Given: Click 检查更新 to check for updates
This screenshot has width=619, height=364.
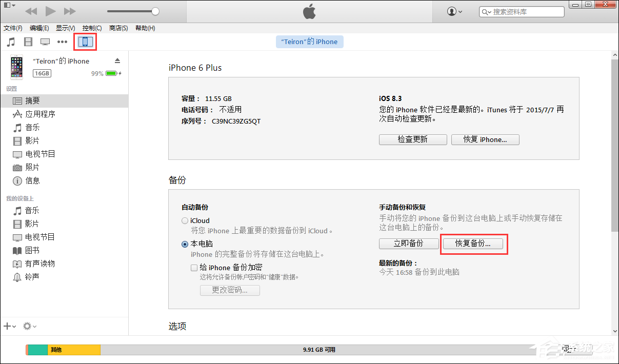Looking at the screenshot, I should point(413,139).
